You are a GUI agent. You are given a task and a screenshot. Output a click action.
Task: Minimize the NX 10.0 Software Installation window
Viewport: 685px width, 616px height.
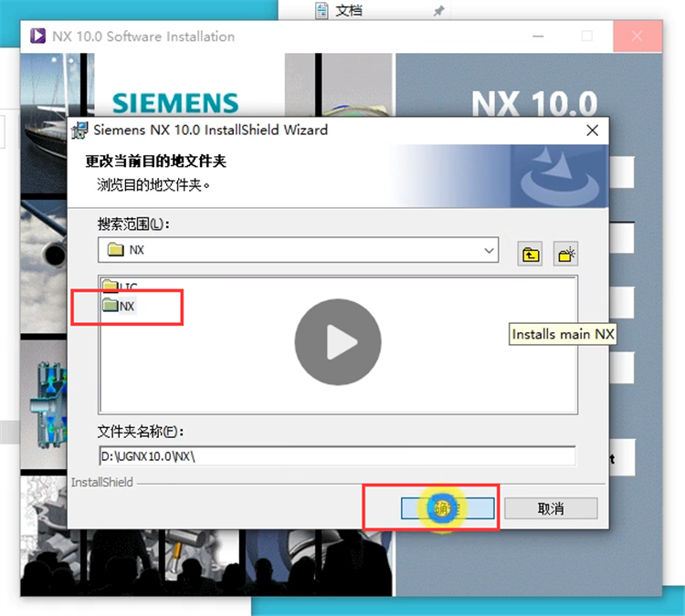538,37
